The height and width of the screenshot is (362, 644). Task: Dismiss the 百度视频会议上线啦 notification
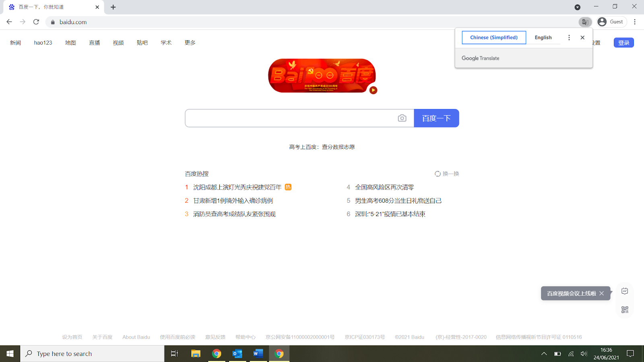click(601, 293)
